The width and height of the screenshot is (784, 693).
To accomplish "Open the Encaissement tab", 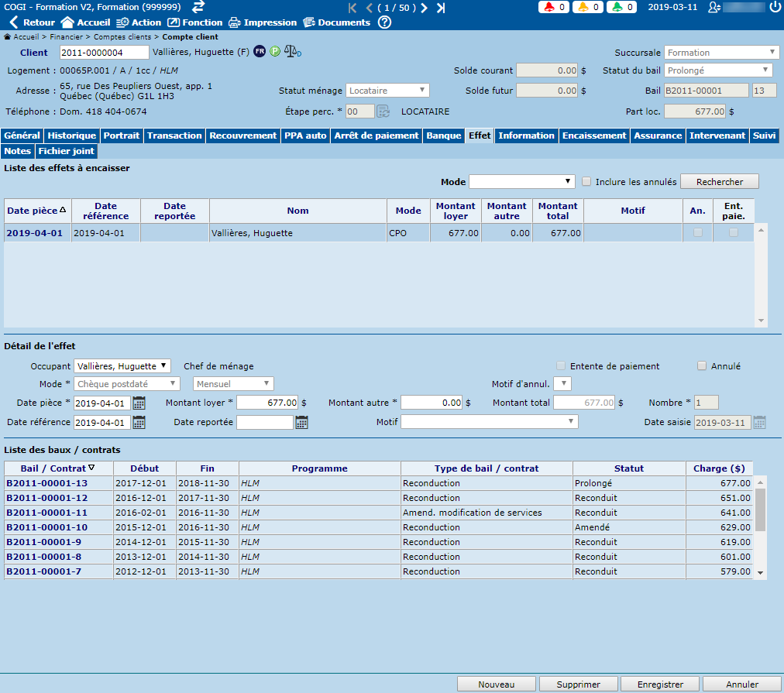I will (x=593, y=136).
